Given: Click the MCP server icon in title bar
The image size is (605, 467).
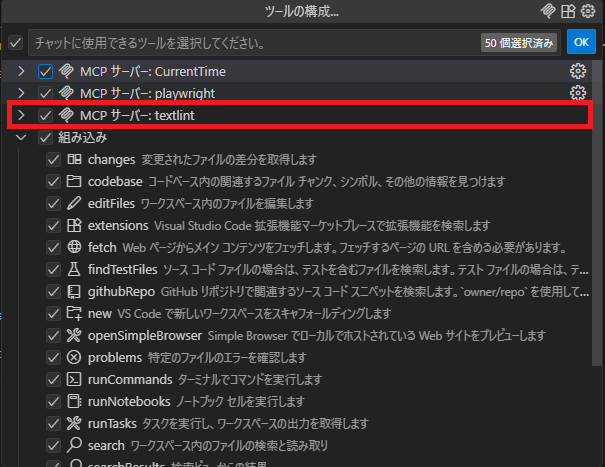Looking at the screenshot, I should click(548, 11).
